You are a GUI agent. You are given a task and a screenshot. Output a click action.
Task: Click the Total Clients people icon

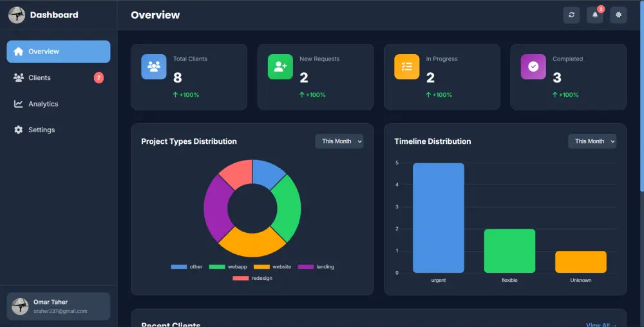coord(154,66)
